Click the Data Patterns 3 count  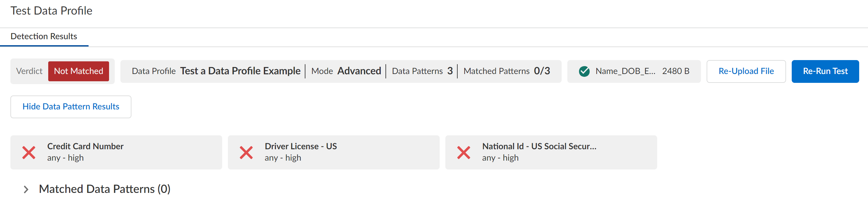(450, 71)
